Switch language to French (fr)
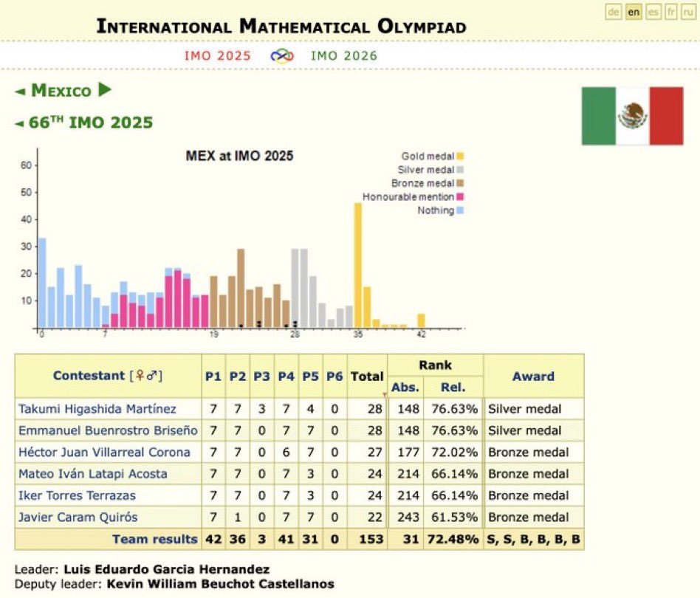Screen dimensions: 700x598 point(671,12)
